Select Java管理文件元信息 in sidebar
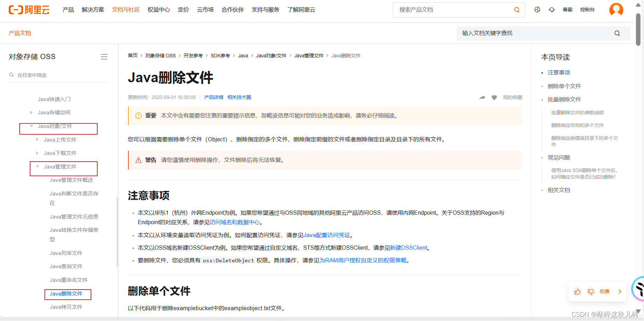The width and height of the screenshot is (644, 321). tap(74, 217)
